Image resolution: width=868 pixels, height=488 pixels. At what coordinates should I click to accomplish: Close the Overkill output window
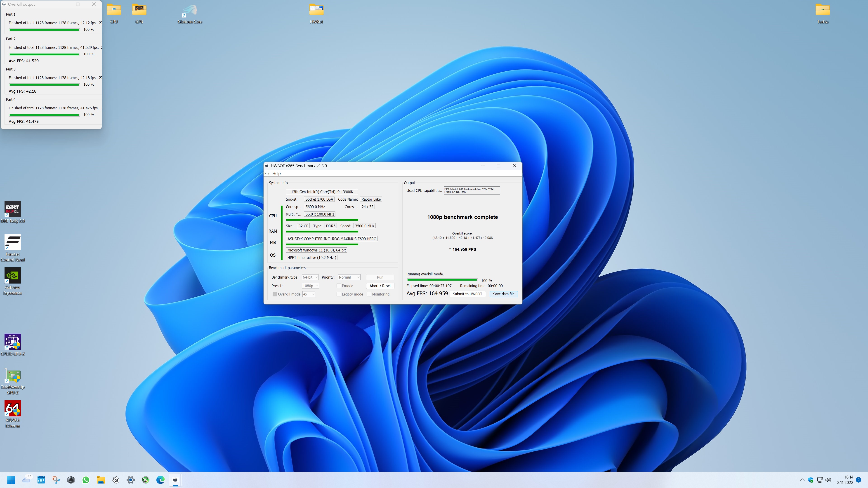[x=94, y=4]
